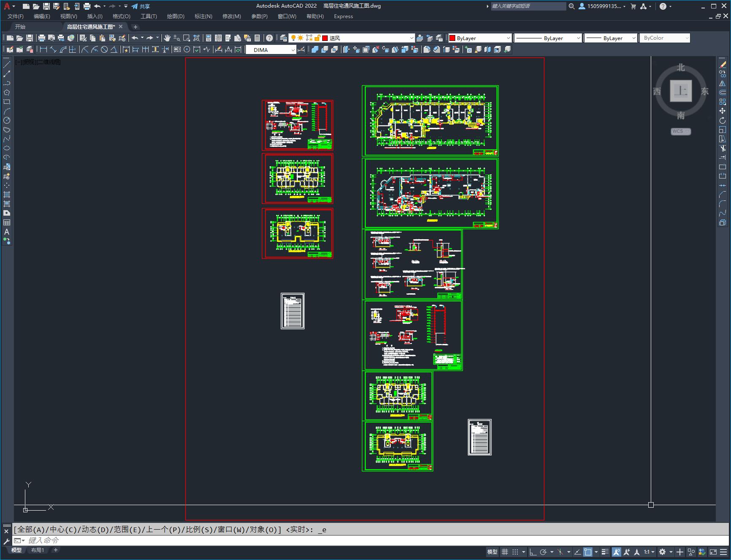Open the 格式(O) menu
This screenshot has height=560, width=731.
121,16
